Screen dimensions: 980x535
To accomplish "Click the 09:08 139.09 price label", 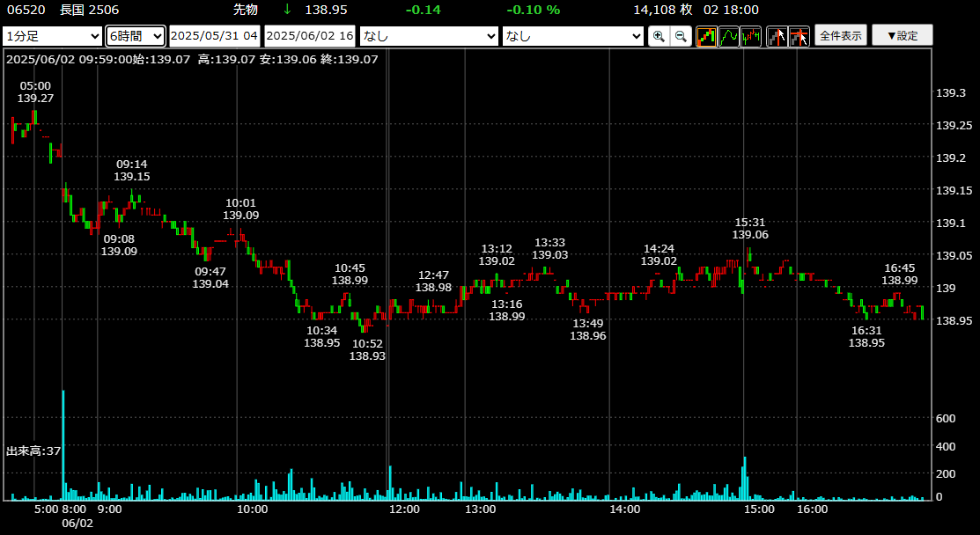I will 120,246.
